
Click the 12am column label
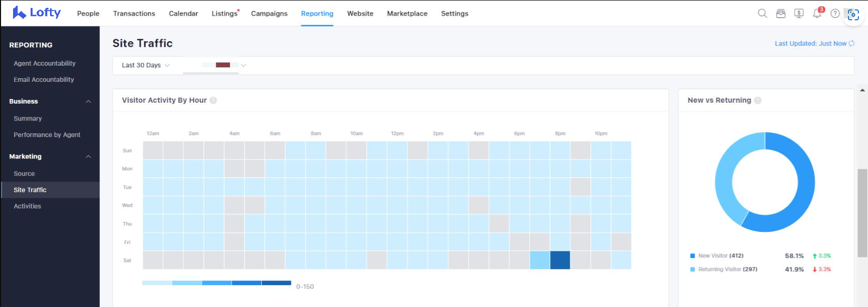pyautogui.click(x=153, y=134)
